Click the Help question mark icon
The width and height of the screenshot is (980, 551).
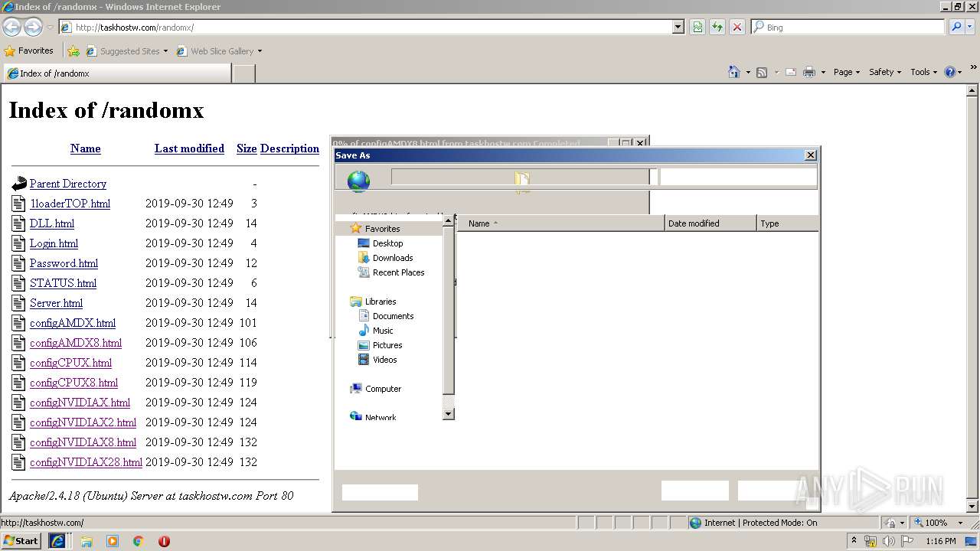pos(950,72)
